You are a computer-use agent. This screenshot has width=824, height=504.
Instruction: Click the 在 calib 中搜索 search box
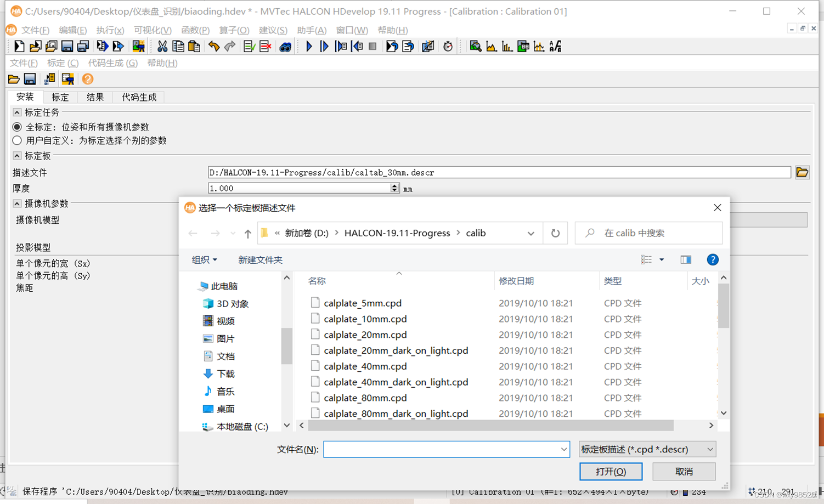coord(648,233)
